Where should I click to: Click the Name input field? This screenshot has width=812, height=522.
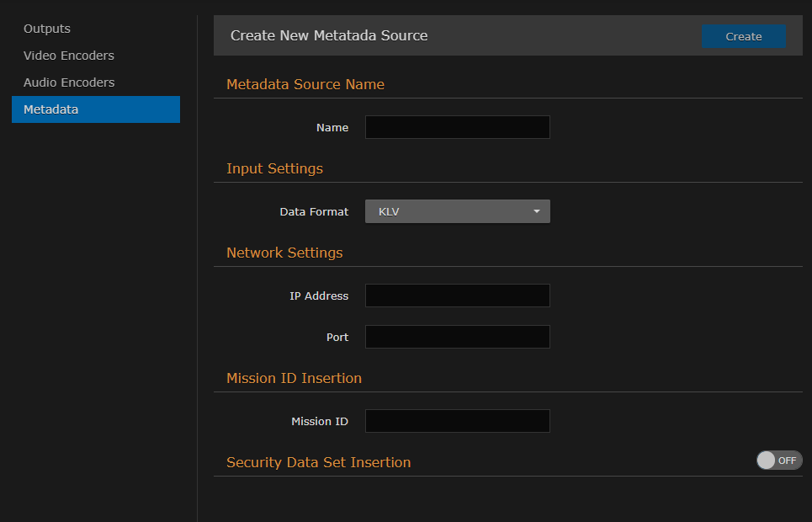click(457, 126)
